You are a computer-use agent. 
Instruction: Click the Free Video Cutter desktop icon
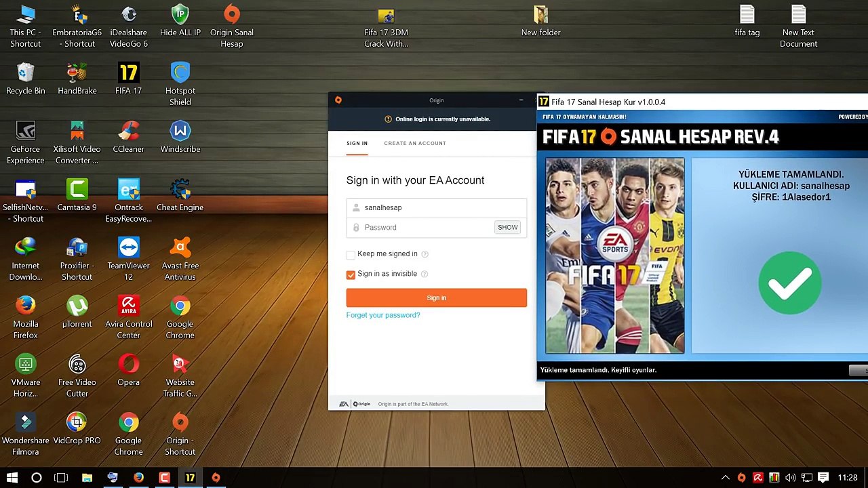(x=77, y=377)
